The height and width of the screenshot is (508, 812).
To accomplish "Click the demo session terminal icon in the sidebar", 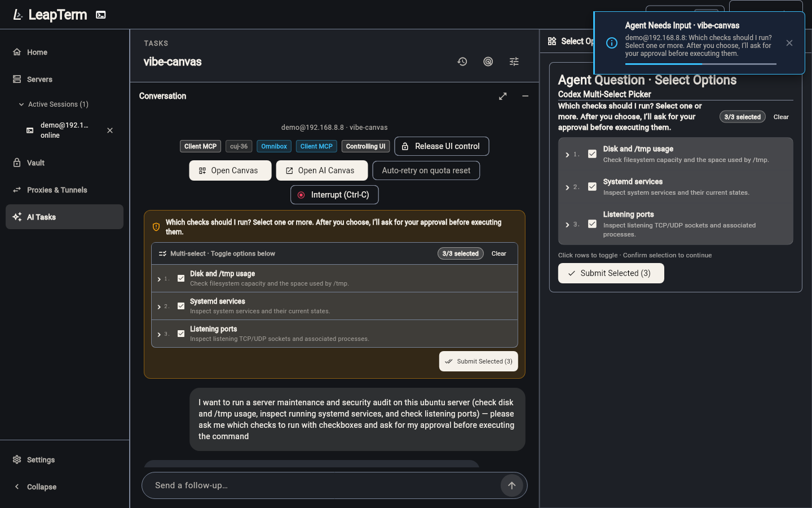I will (30, 130).
